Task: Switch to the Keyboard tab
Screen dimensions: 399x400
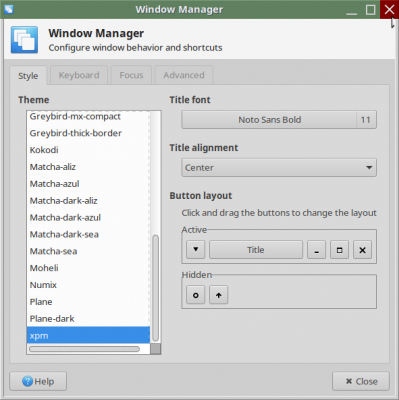Action: click(79, 75)
